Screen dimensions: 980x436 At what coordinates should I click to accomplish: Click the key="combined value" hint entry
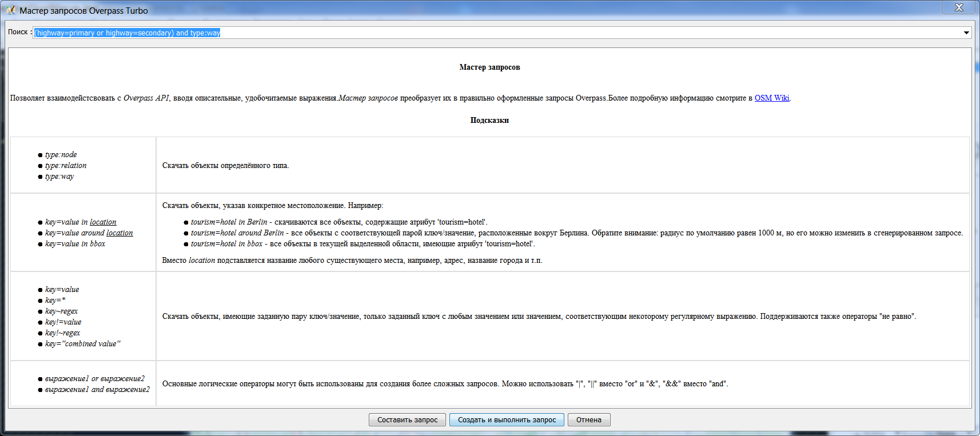point(82,344)
